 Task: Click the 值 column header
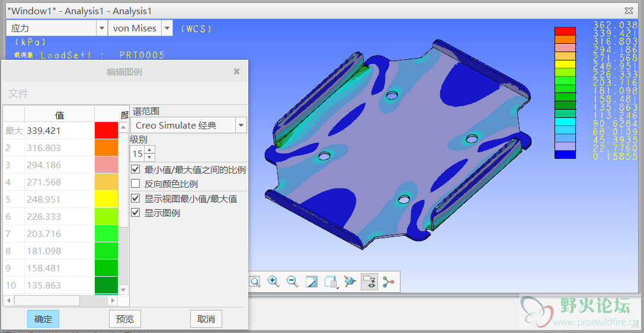pyautogui.click(x=60, y=115)
